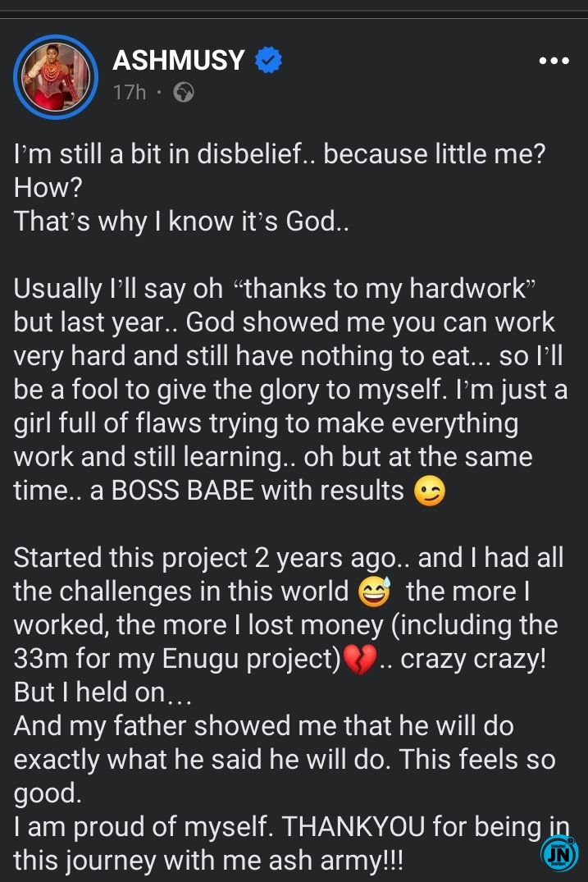Image resolution: width=588 pixels, height=882 pixels.
Task: Select the line starting "Started this project 2 years"
Action: [x=289, y=558]
